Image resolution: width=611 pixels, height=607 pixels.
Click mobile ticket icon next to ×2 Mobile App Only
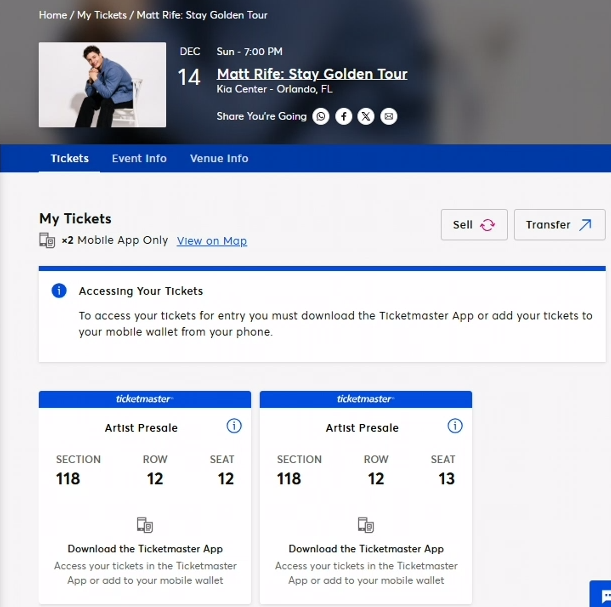coord(47,240)
